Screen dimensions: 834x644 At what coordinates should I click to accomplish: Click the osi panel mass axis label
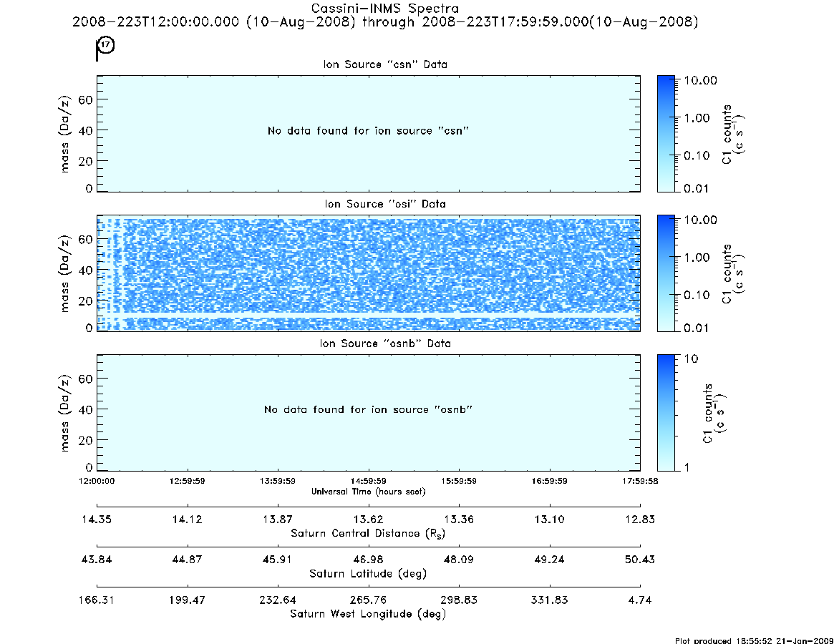click(65, 273)
